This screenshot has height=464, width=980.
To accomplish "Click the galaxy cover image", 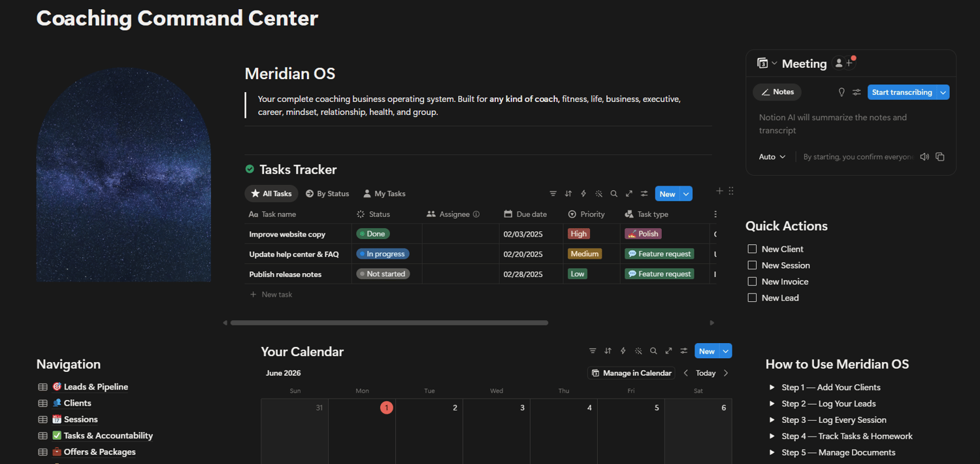I will click(x=123, y=174).
